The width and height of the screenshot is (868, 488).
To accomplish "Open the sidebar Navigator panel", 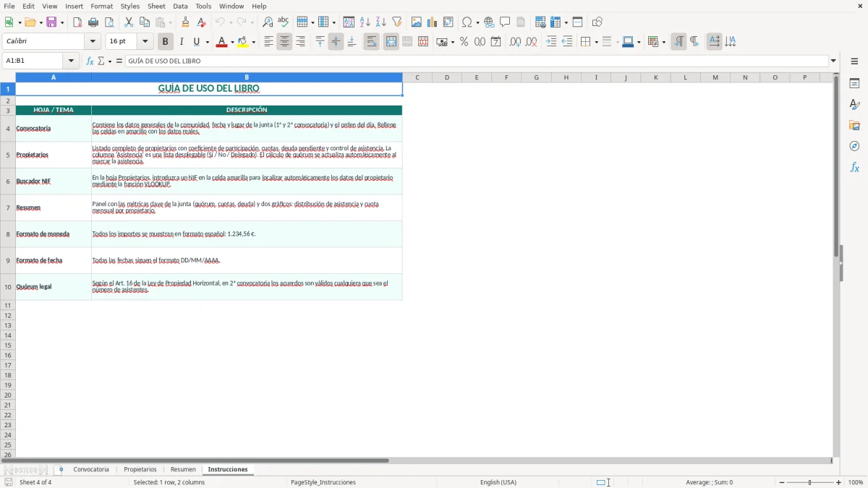I will pos(854,146).
